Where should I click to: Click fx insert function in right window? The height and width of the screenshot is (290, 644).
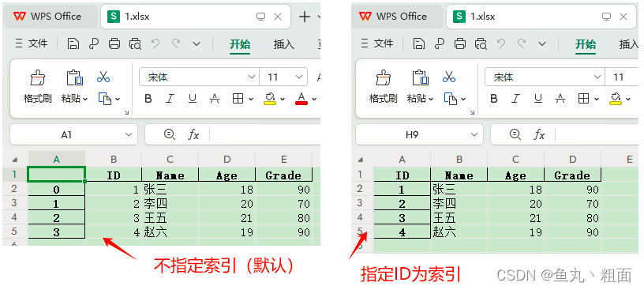[539, 134]
